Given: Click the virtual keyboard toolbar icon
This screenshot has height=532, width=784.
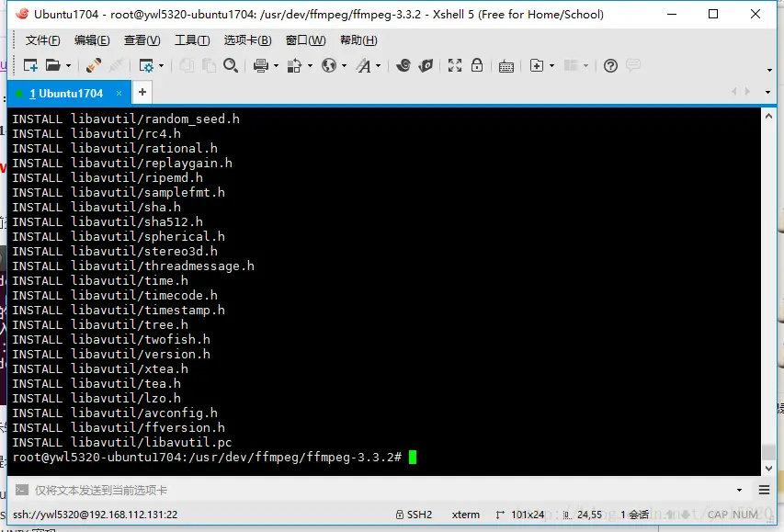Looking at the screenshot, I should click(506, 66).
